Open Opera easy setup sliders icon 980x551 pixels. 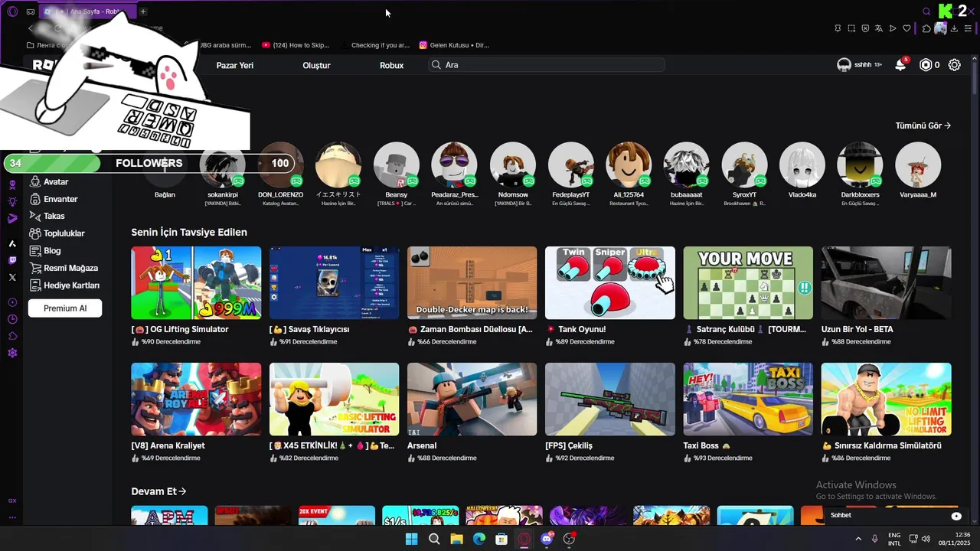(968, 28)
